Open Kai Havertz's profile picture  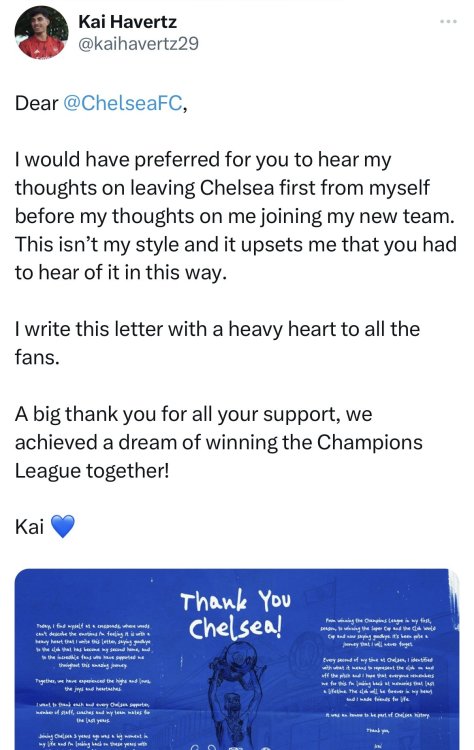[x=42, y=32]
